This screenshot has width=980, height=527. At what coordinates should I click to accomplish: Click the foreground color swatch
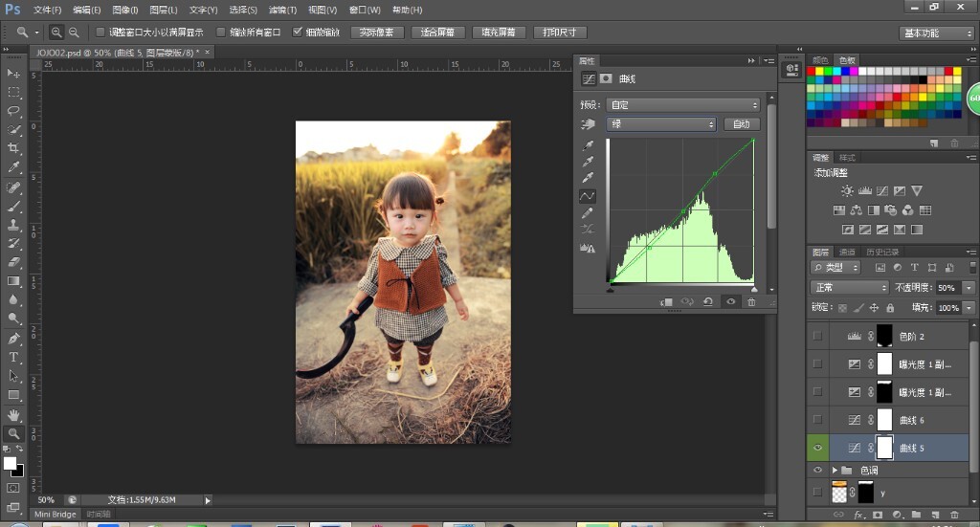pos(10,463)
